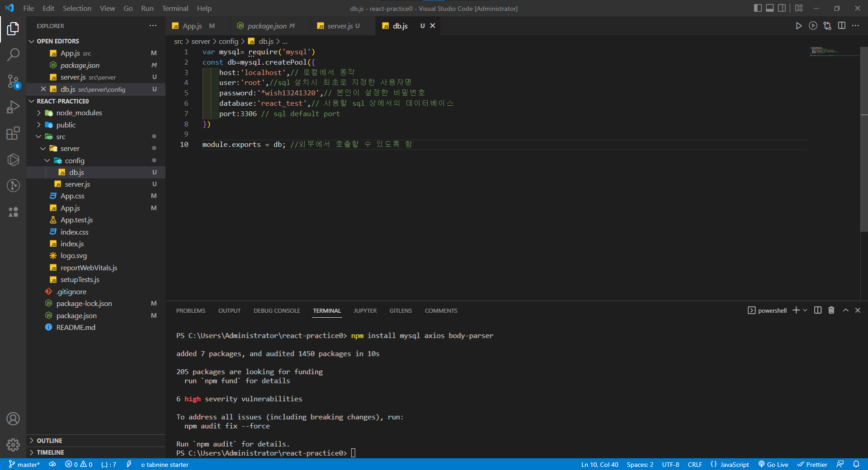
Task: Open the powershell terminal label
Action: click(x=768, y=310)
